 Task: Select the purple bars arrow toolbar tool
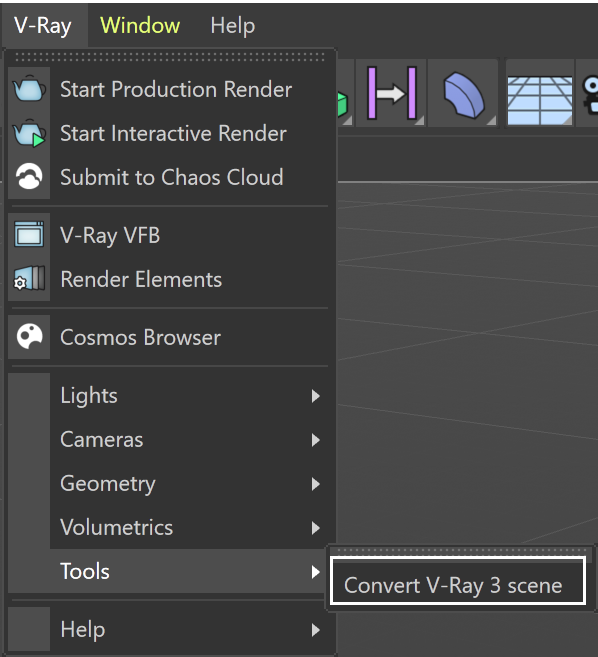(391, 93)
